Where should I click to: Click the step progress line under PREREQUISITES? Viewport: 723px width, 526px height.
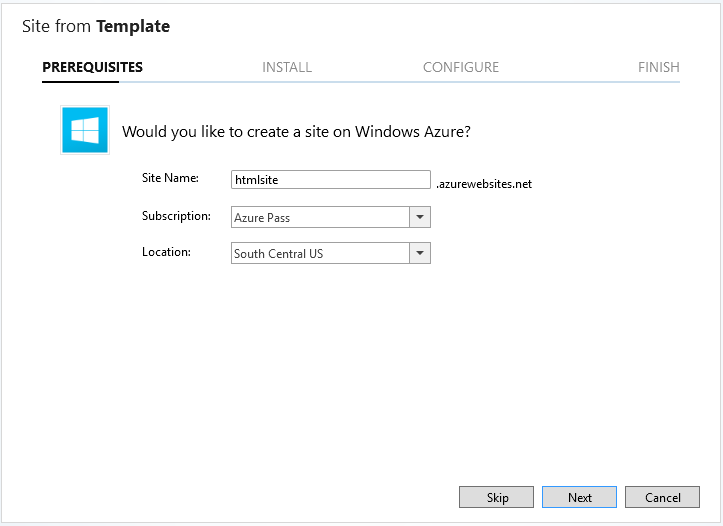point(80,82)
